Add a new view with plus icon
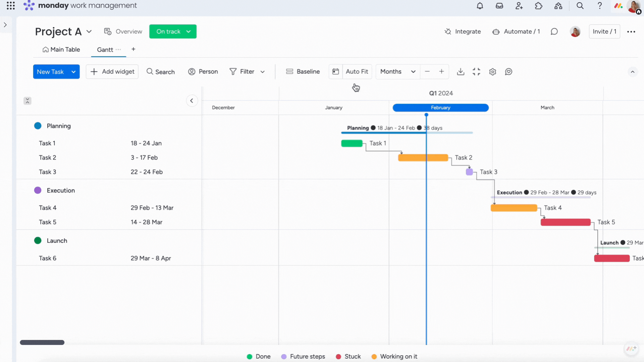644x362 pixels. click(x=133, y=49)
